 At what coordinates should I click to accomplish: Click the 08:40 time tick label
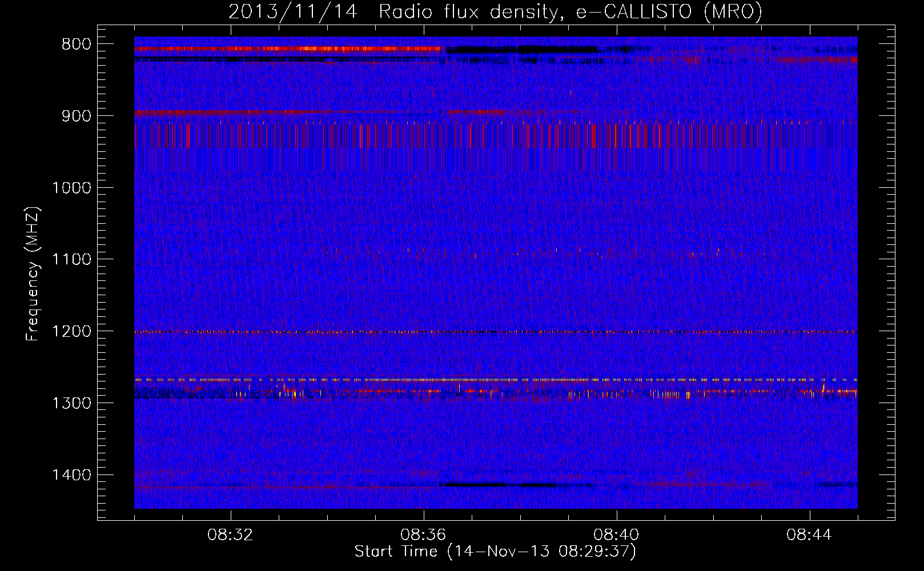(616, 535)
